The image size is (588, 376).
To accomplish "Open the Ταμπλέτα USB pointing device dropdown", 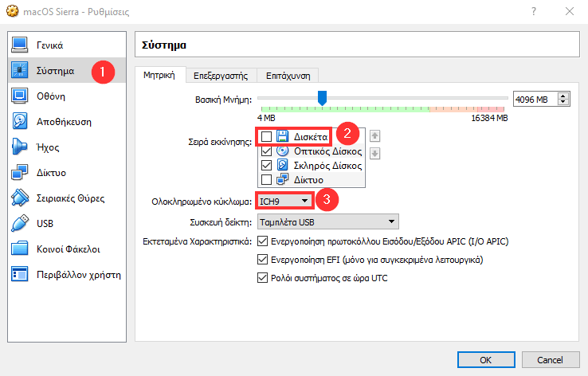I will [x=328, y=222].
